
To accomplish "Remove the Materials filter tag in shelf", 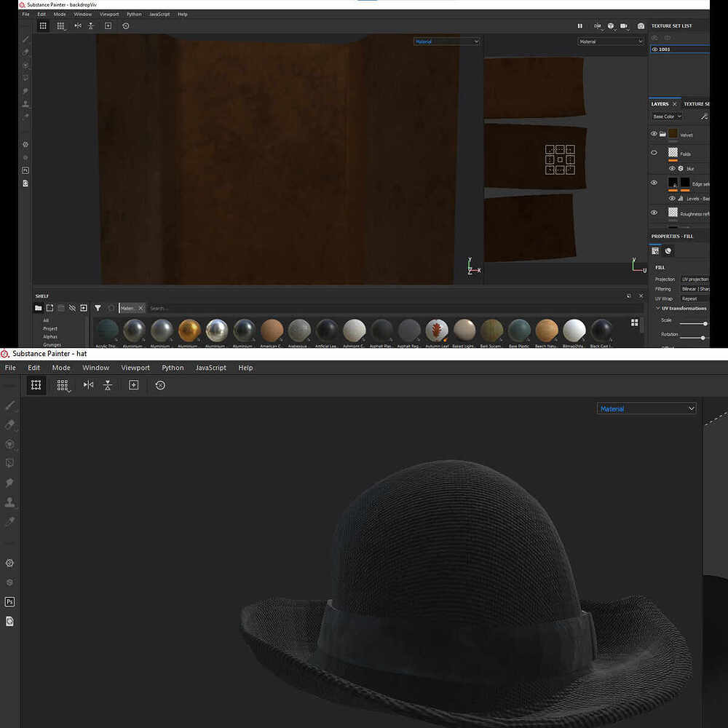I will pos(141,308).
